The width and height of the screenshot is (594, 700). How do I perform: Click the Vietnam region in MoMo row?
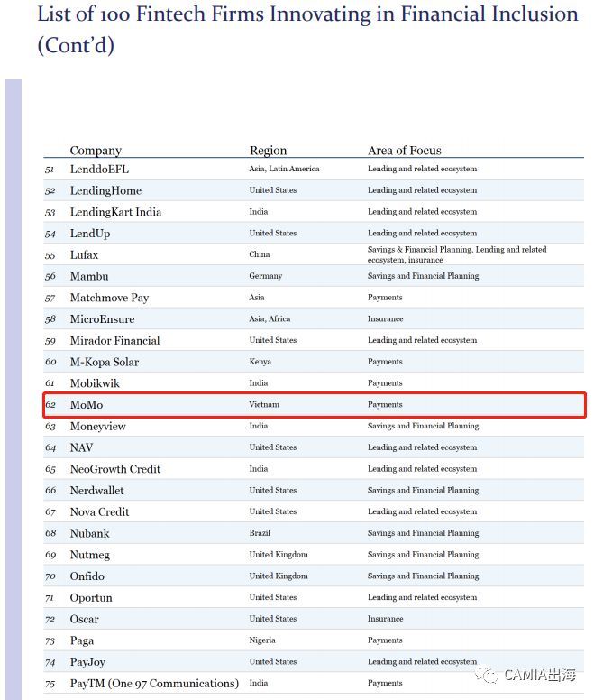click(264, 405)
